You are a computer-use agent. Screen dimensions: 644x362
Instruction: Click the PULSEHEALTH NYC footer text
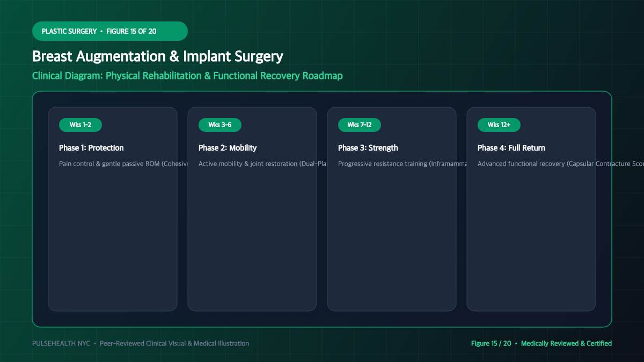tap(141, 343)
